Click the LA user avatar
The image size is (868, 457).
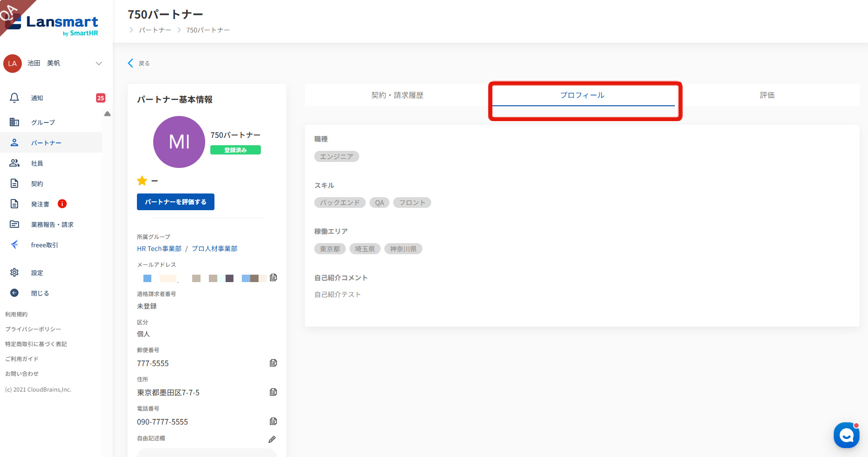tap(13, 64)
